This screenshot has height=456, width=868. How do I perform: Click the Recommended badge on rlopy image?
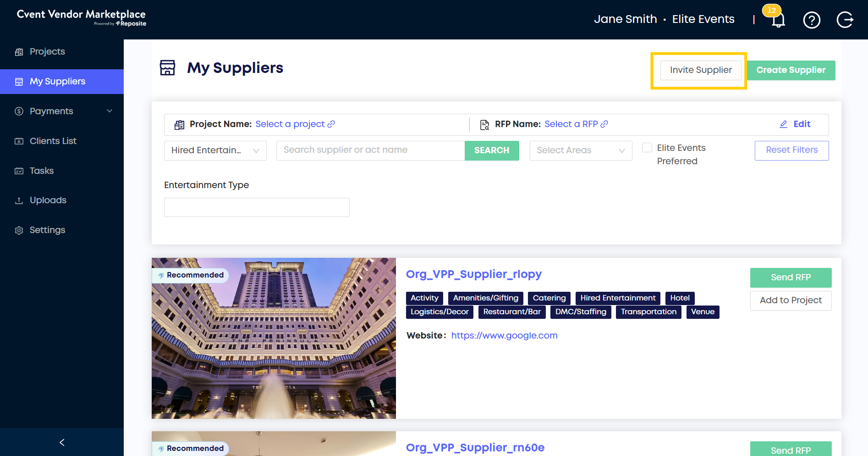(x=190, y=275)
